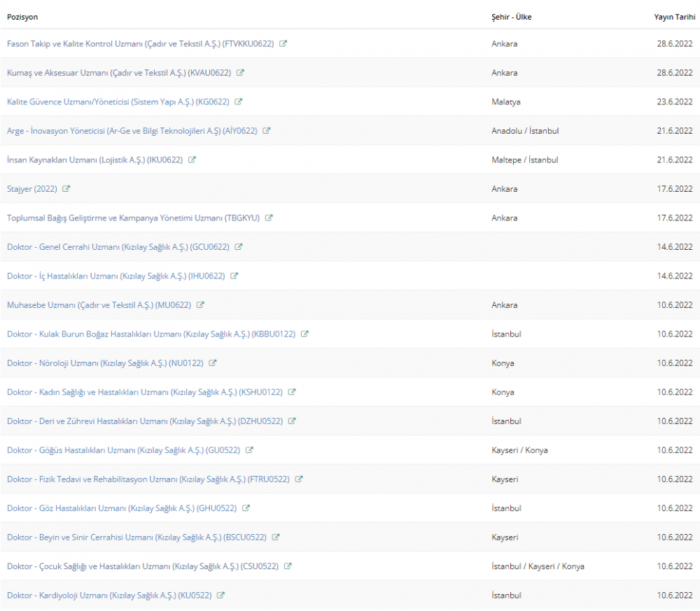The height and width of the screenshot is (611, 700).
Task: Open İnsan Kaynakları Uzmanı (Lojistik A.Ş.) posting
Action: coord(94,160)
